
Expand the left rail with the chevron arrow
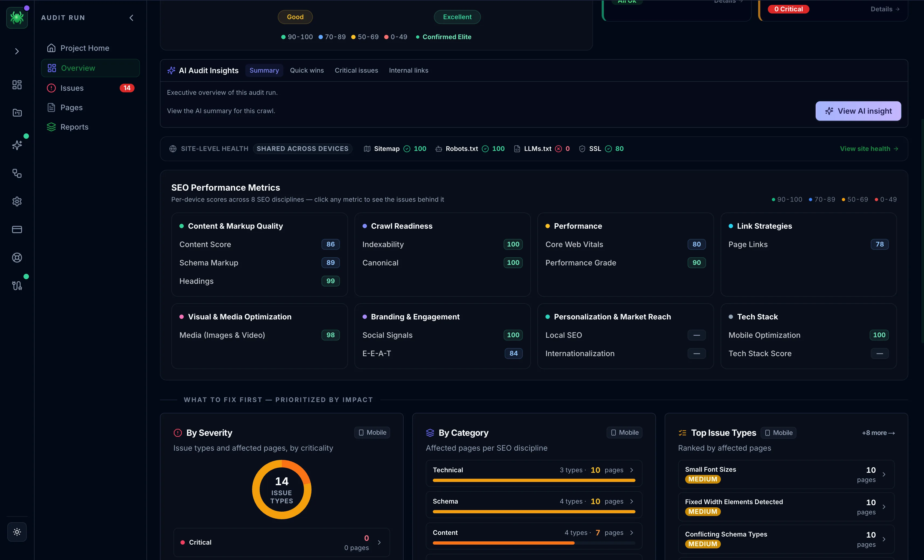click(x=17, y=51)
